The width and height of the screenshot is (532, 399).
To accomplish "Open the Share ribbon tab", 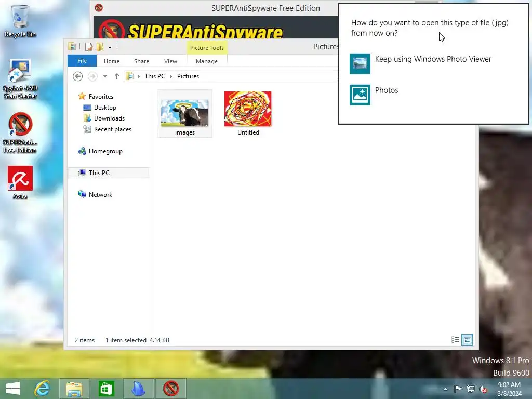I will tap(141, 61).
